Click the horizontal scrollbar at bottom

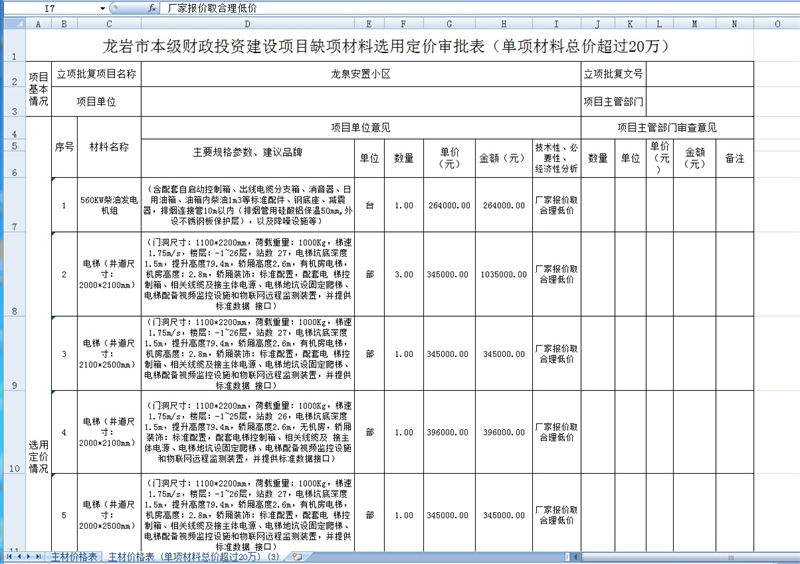[x=550, y=556]
